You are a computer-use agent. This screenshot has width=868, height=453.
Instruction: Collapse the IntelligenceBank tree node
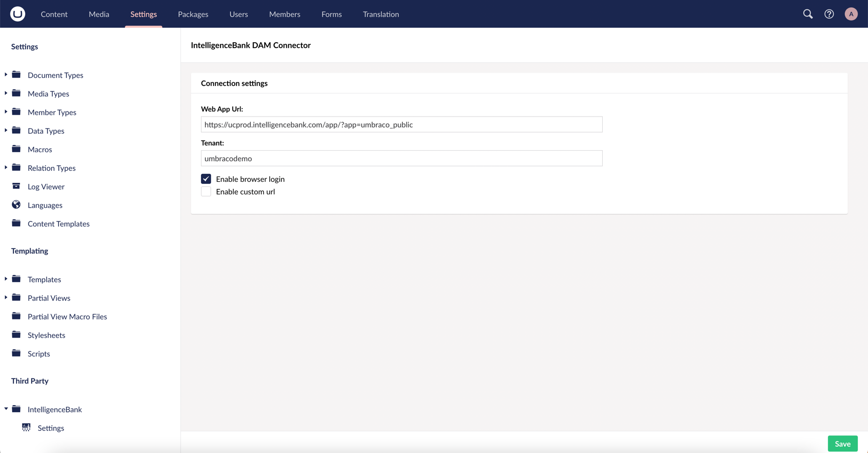[6, 409]
